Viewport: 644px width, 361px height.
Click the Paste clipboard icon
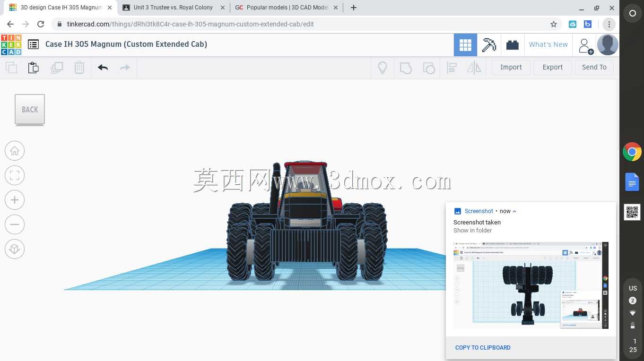click(x=34, y=68)
